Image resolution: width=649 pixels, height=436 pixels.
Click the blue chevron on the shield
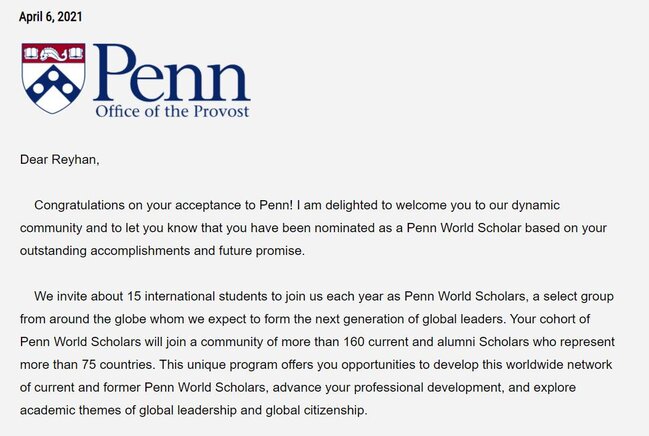(x=53, y=82)
